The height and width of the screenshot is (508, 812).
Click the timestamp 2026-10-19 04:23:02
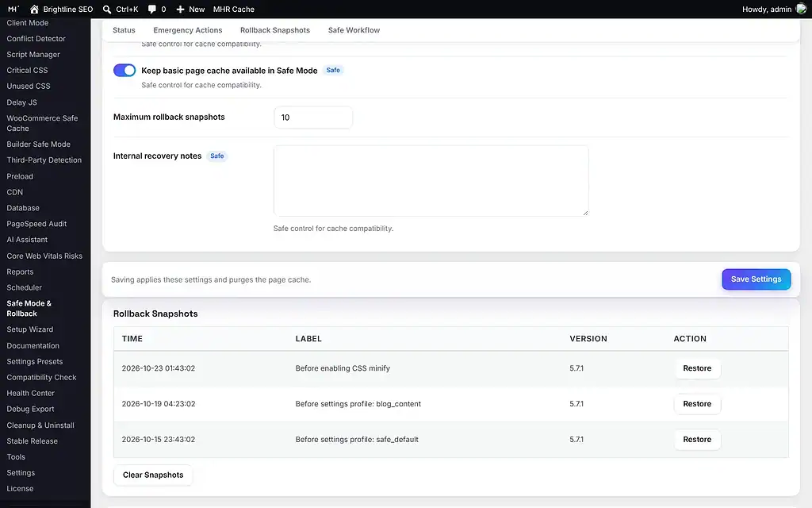point(159,404)
